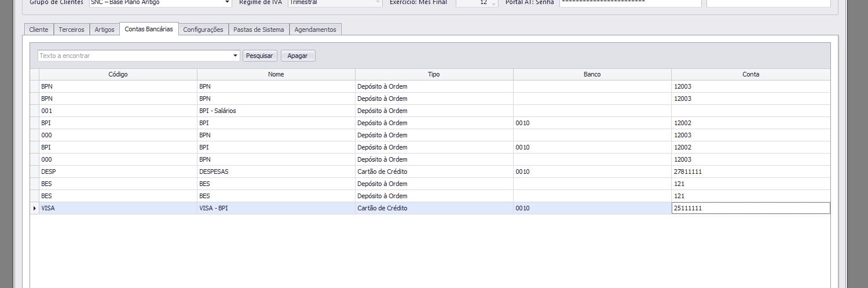Open the Grupo de Clientes dropdown
Viewport: 868px width, 288px height.
click(x=227, y=2)
